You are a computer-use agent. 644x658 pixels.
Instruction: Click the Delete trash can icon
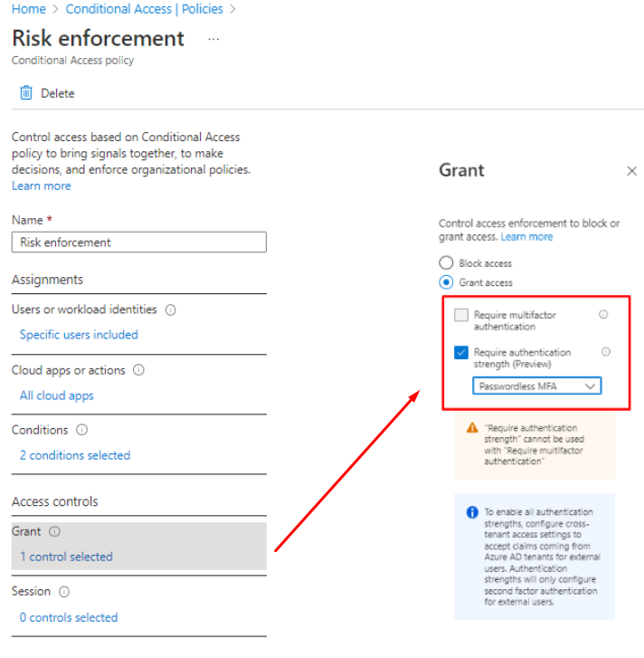click(26, 93)
